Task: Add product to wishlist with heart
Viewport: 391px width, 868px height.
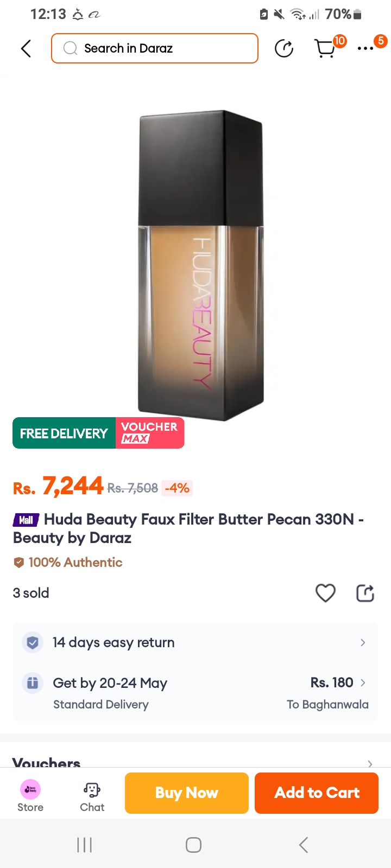Action: [x=325, y=593]
